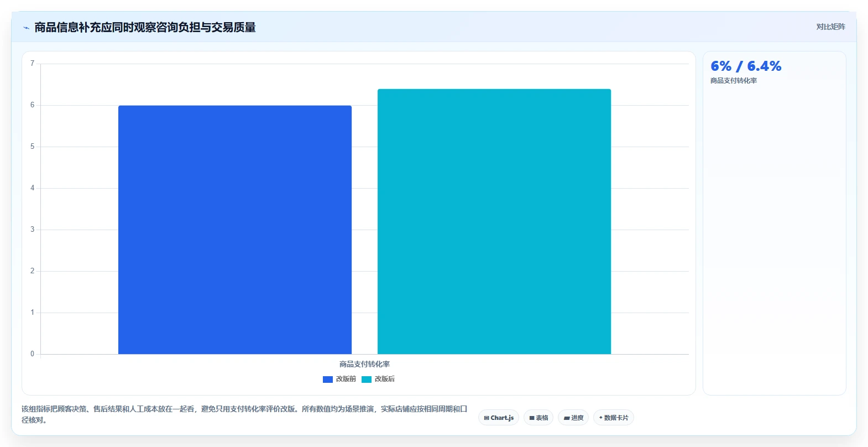Toggle the 改版后 legend item
This screenshot has width=868, height=447.
point(378,379)
